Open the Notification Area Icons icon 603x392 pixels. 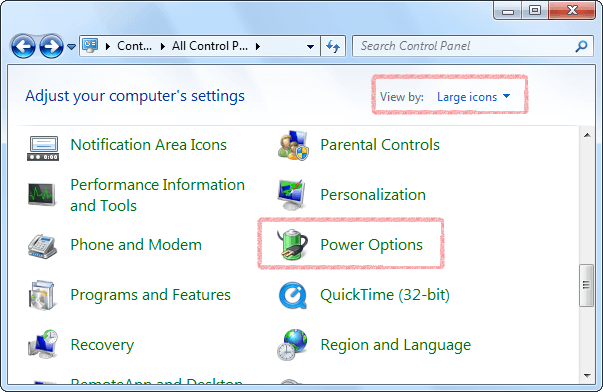pyautogui.click(x=43, y=148)
